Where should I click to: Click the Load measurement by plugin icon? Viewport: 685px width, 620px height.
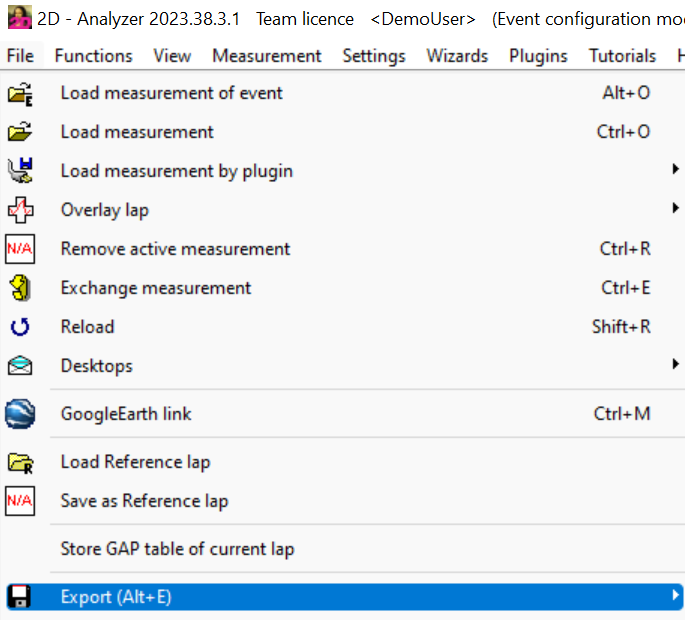pos(20,171)
